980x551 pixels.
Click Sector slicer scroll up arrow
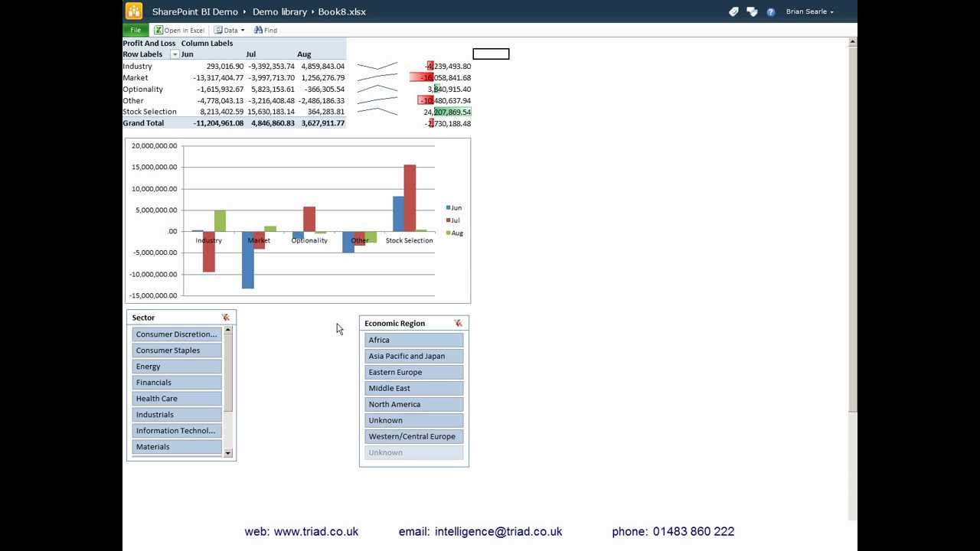[x=228, y=330]
